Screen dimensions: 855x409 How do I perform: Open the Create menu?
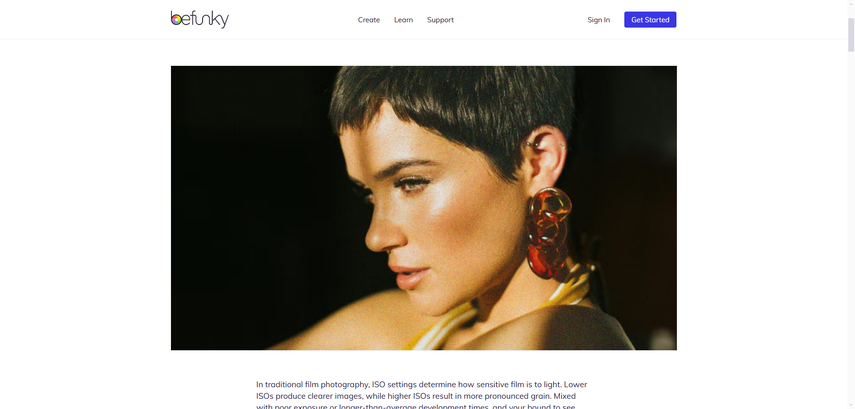tap(369, 20)
